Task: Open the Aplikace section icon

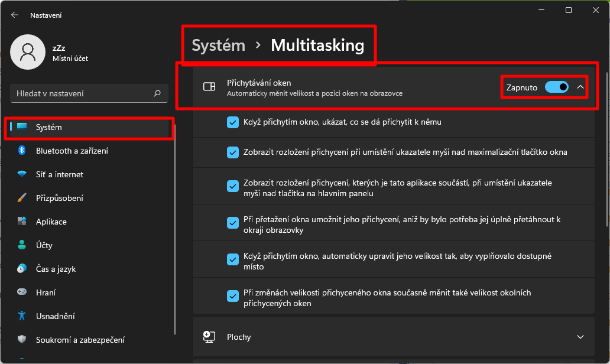Action: (22, 222)
